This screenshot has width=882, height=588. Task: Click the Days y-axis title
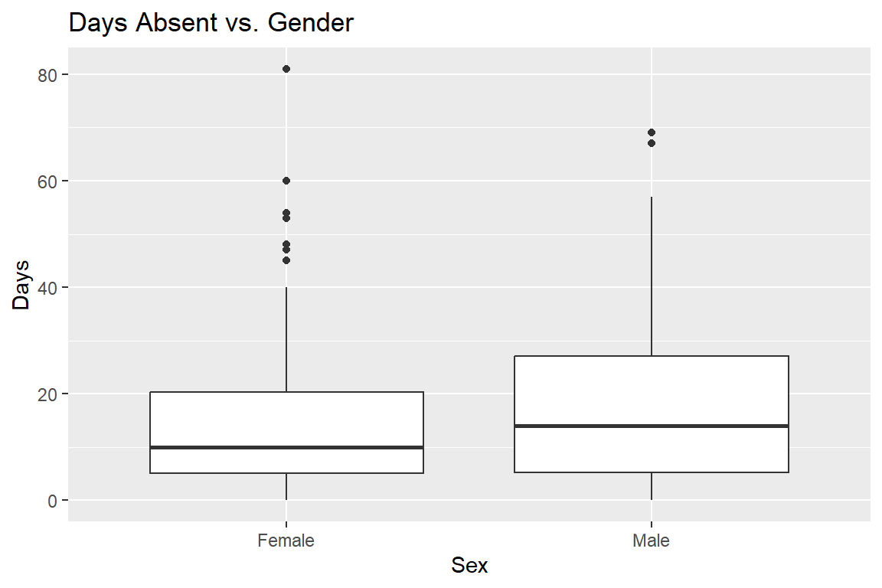tap(21, 285)
